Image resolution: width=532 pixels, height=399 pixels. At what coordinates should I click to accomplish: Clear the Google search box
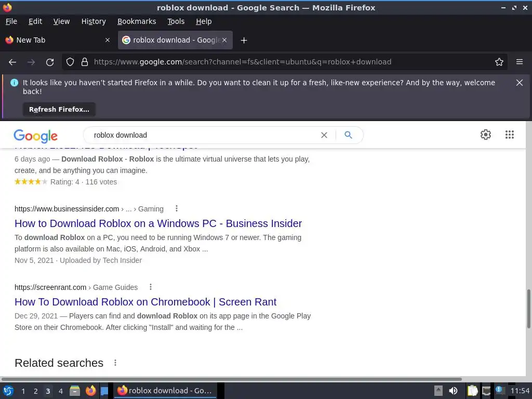tap(324, 135)
